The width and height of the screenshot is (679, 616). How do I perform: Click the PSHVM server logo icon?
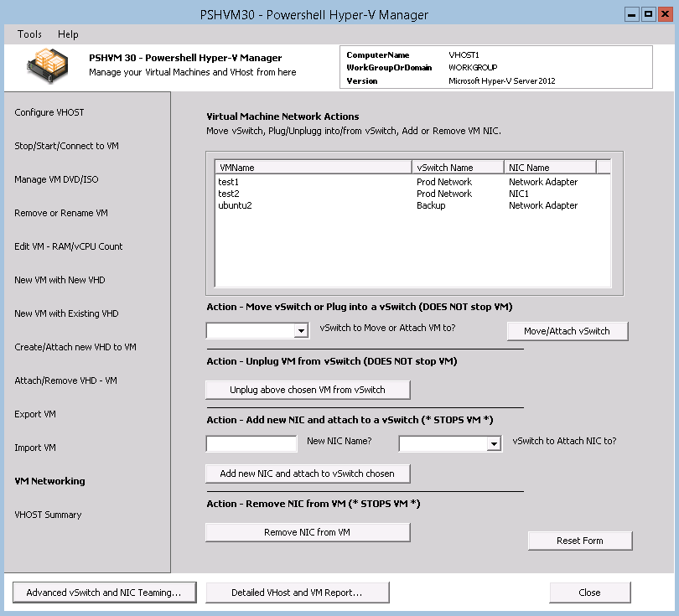coord(48,66)
